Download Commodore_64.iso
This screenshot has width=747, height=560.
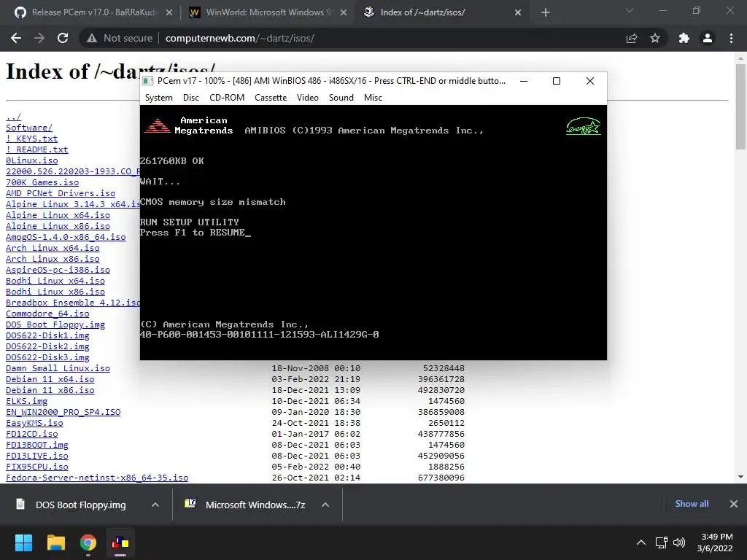pos(47,314)
